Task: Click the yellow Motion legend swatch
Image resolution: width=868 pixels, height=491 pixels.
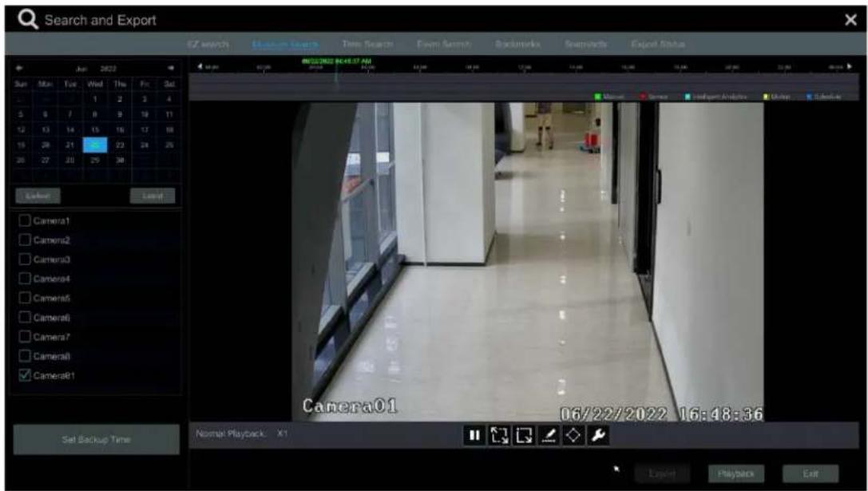Action: click(767, 97)
